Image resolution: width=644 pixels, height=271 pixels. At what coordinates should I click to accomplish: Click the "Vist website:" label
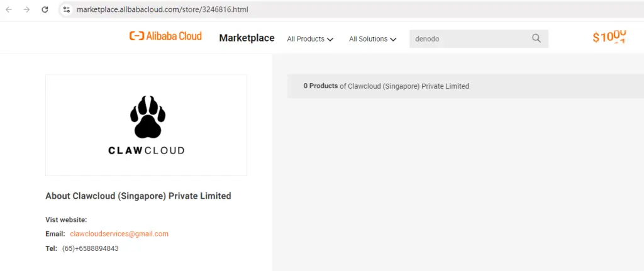pos(66,219)
